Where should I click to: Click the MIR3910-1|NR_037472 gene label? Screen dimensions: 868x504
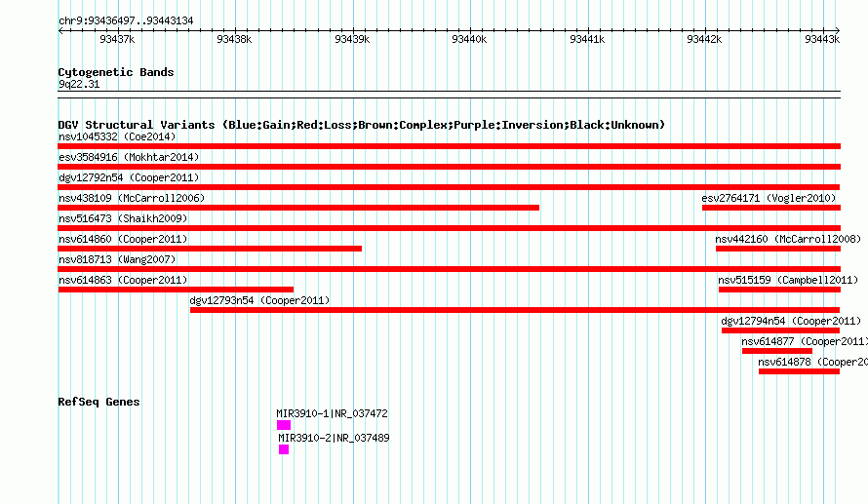pyautogui.click(x=333, y=413)
